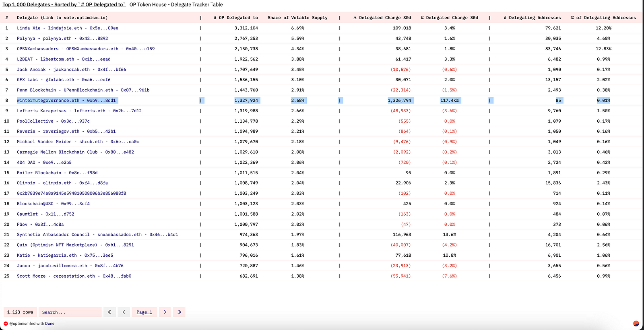Open Reverie delegate link

pyautogui.click(x=66, y=132)
